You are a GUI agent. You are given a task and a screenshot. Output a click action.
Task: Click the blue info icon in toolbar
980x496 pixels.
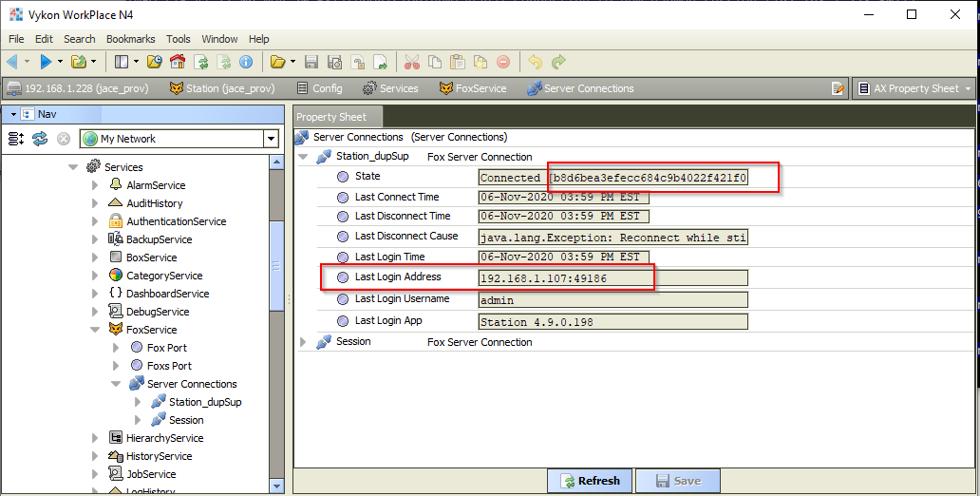point(246,62)
